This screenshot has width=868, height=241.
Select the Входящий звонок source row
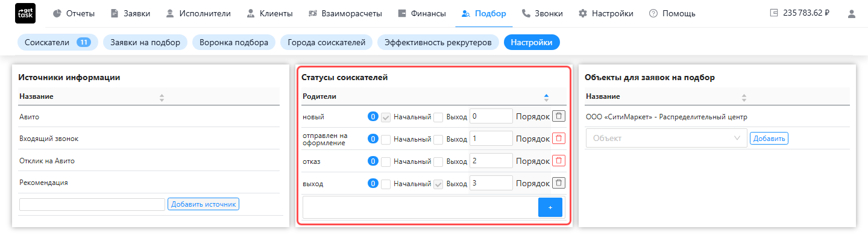[149, 139]
